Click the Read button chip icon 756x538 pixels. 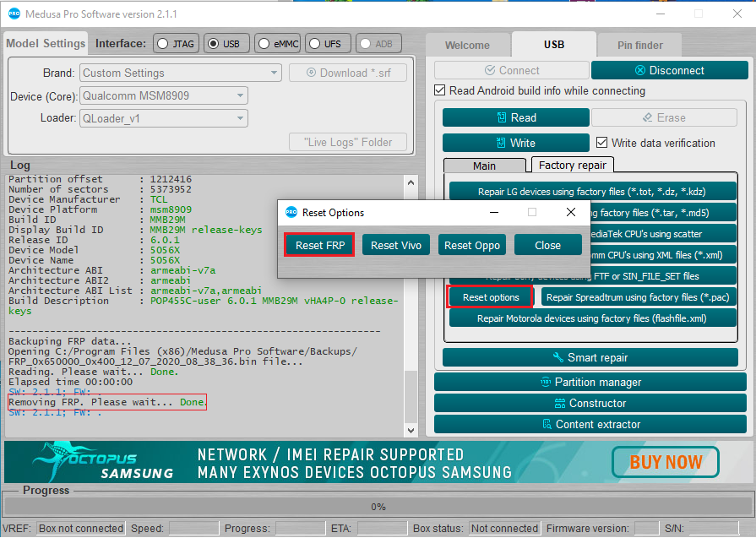[x=502, y=117]
